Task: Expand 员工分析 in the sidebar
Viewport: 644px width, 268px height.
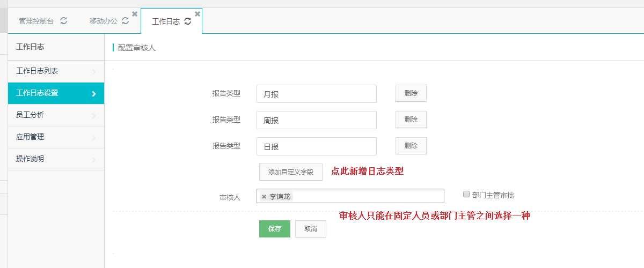Action: pos(56,115)
